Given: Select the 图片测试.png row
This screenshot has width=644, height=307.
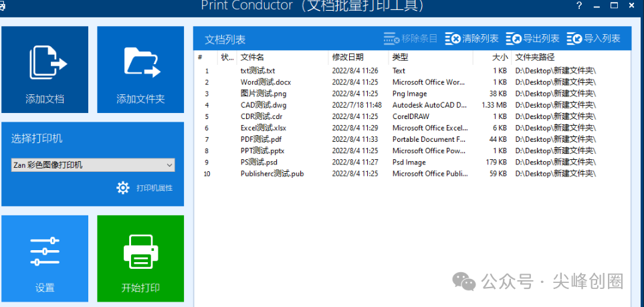Looking at the screenshot, I should [413, 94].
